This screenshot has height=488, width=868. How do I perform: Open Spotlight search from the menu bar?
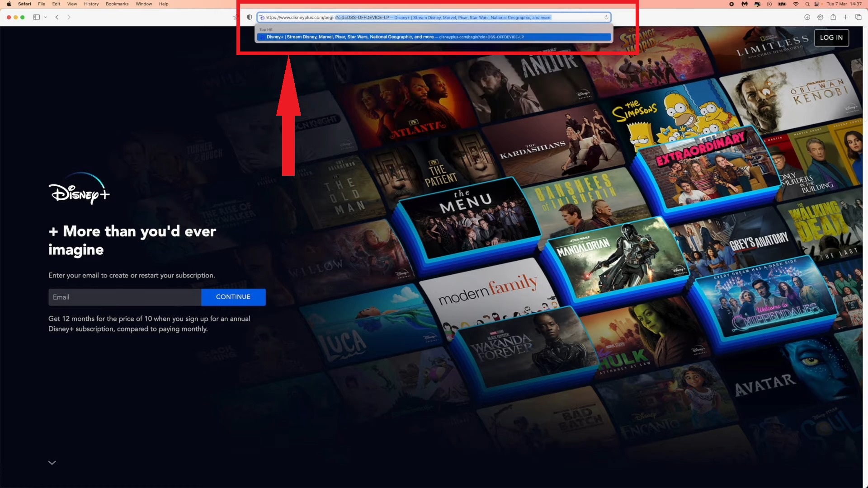point(807,4)
